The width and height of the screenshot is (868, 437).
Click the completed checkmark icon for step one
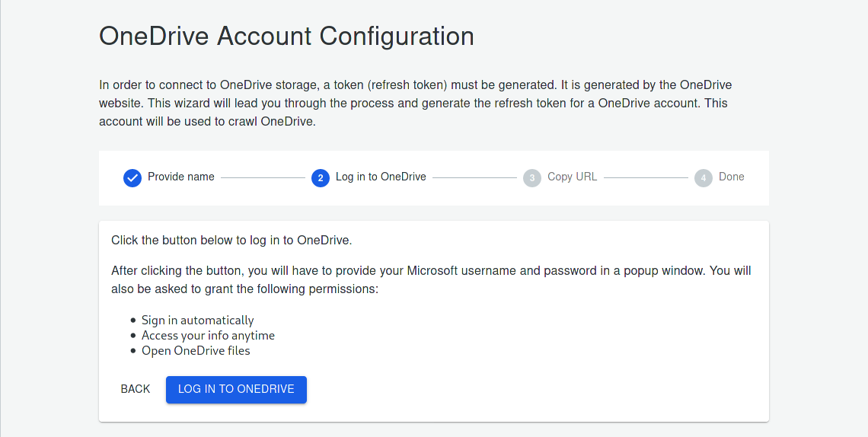pyautogui.click(x=132, y=177)
